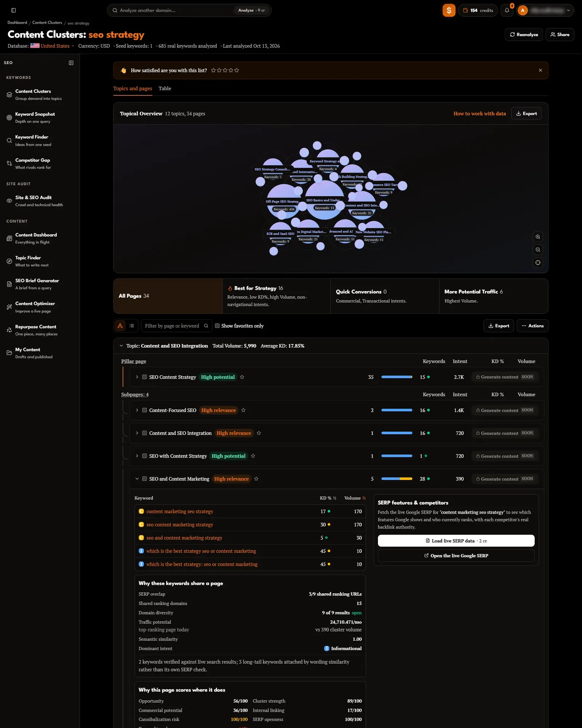Click the orange dollar credits icon
This screenshot has height=728, width=582.
coord(449,10)
